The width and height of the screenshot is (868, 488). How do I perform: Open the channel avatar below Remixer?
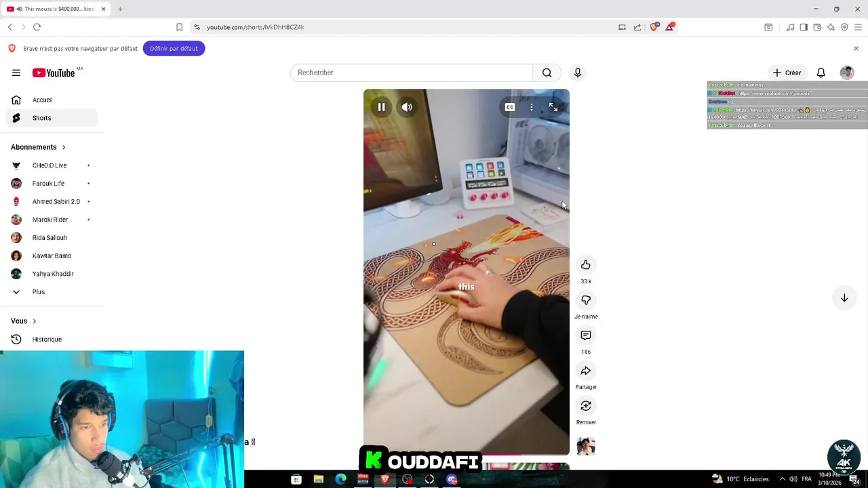[x=586, y=446]
